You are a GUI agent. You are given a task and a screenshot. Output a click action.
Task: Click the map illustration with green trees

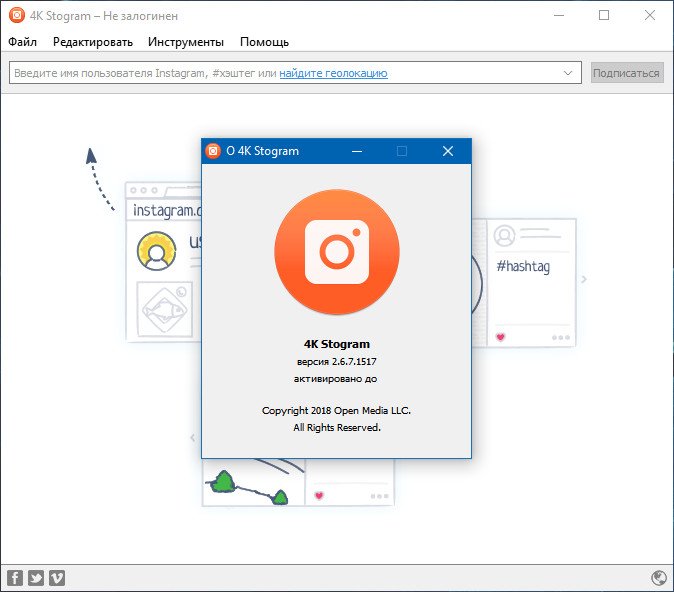(254, 482)
